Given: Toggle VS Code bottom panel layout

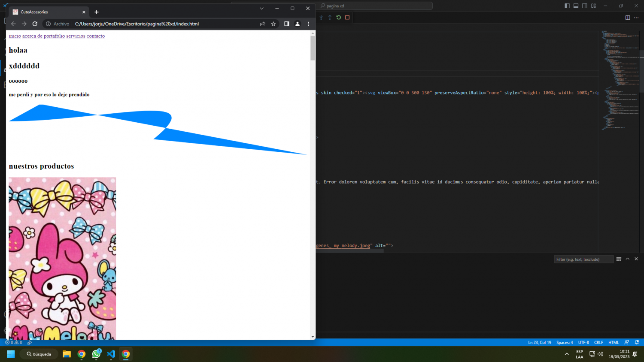Looking at the screenshot, I should coord(576,6).
